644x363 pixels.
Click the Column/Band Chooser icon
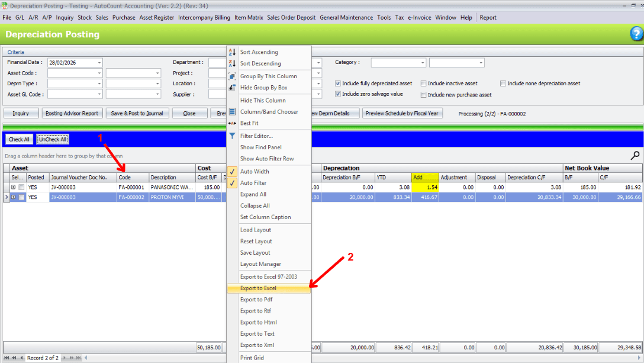[232, 112]
